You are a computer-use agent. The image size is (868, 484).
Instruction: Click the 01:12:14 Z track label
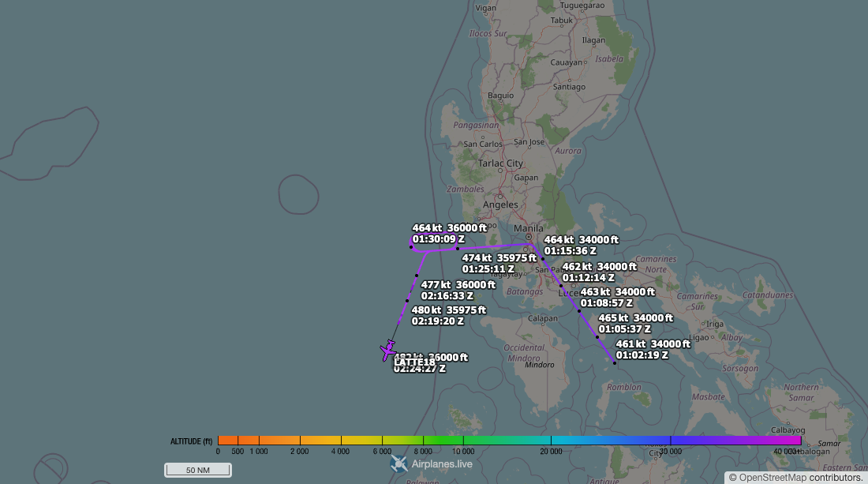click(x=589, y=277)
